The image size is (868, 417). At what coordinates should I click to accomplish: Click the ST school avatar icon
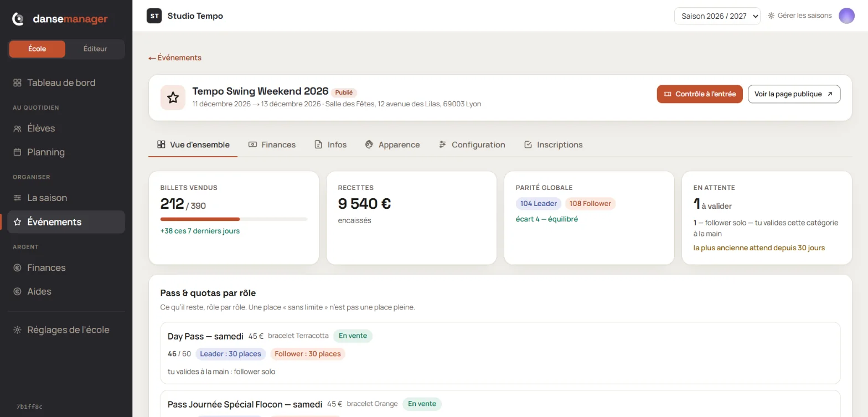tap(154, 16)
